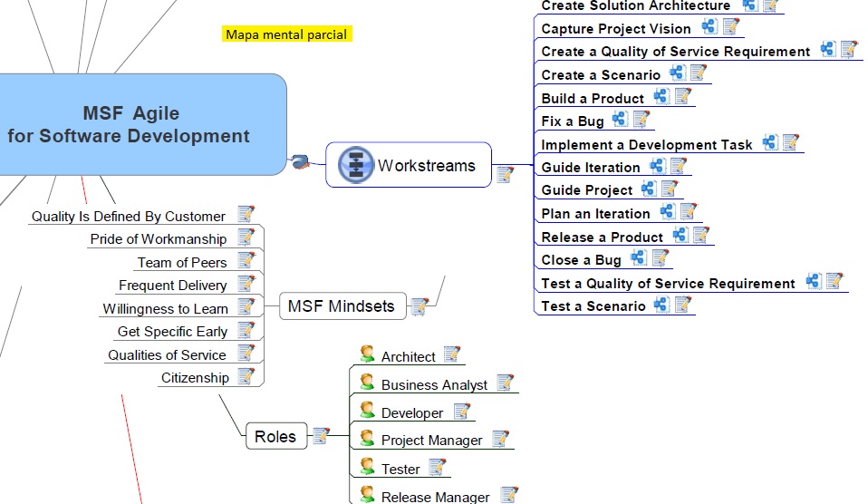
Task: Select Quality Is Defined By Customer topic
Action: 128,217
